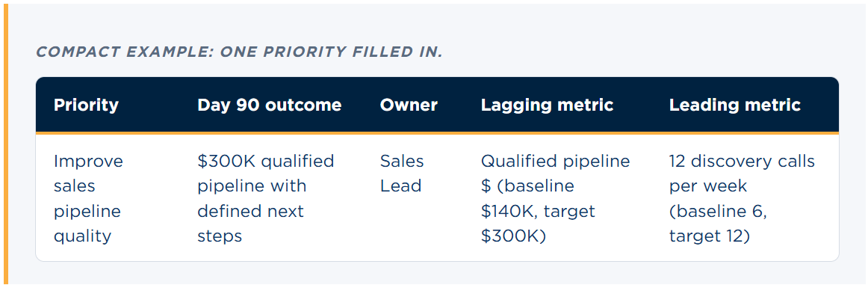Image resolution: width=868 pixels, height=288 pixels.
Task: Click the dark navy table header bar
Action: click(437, 105)
